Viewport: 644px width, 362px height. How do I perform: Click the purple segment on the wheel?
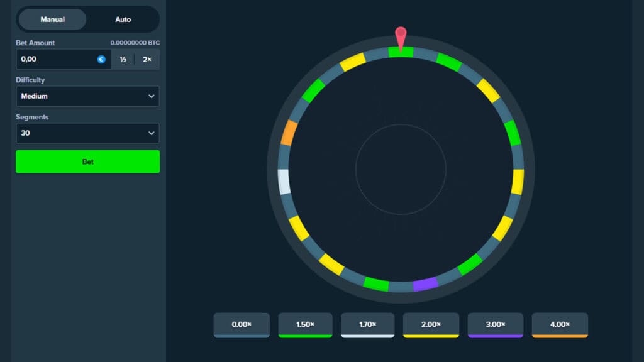[x=425, y=284]
